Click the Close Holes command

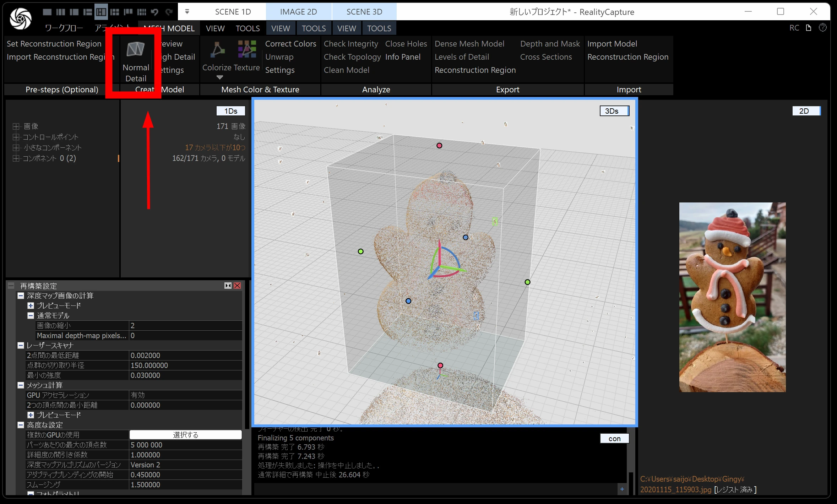[406, 44]
